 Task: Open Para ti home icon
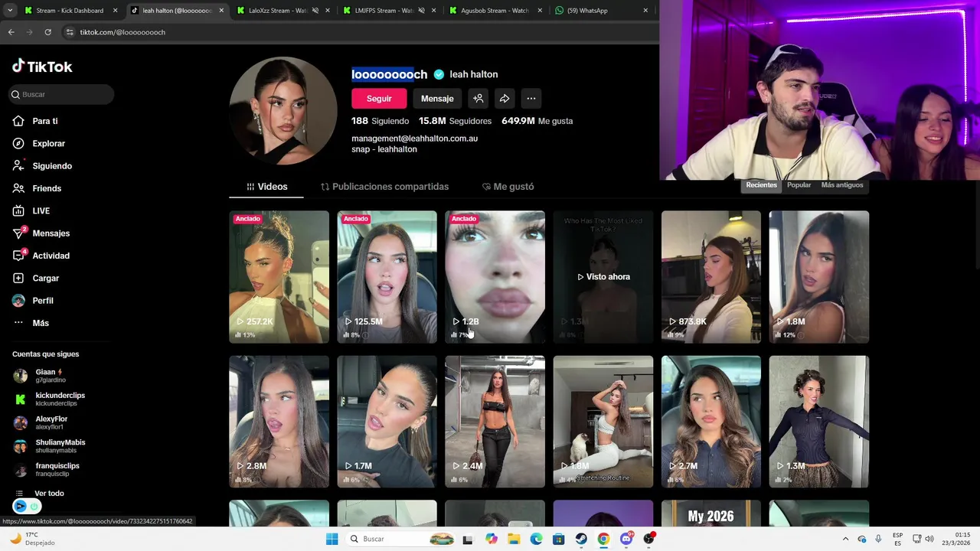(x=18, y=121)
